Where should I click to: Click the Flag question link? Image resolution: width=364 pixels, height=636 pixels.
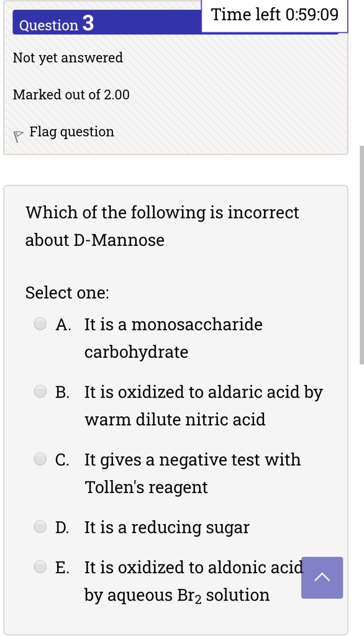click(72, 132)
